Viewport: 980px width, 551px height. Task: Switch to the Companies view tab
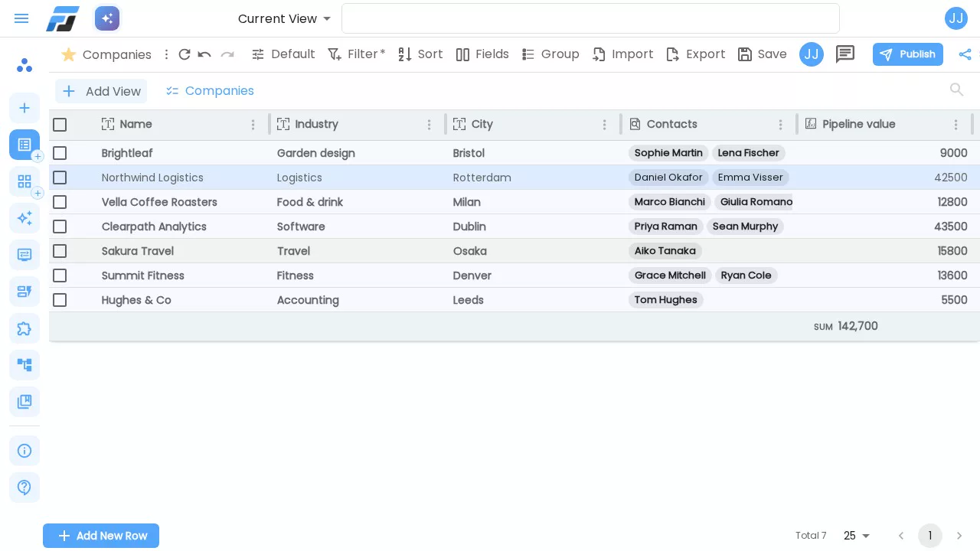pyautogui.click(x=210, y=91)
